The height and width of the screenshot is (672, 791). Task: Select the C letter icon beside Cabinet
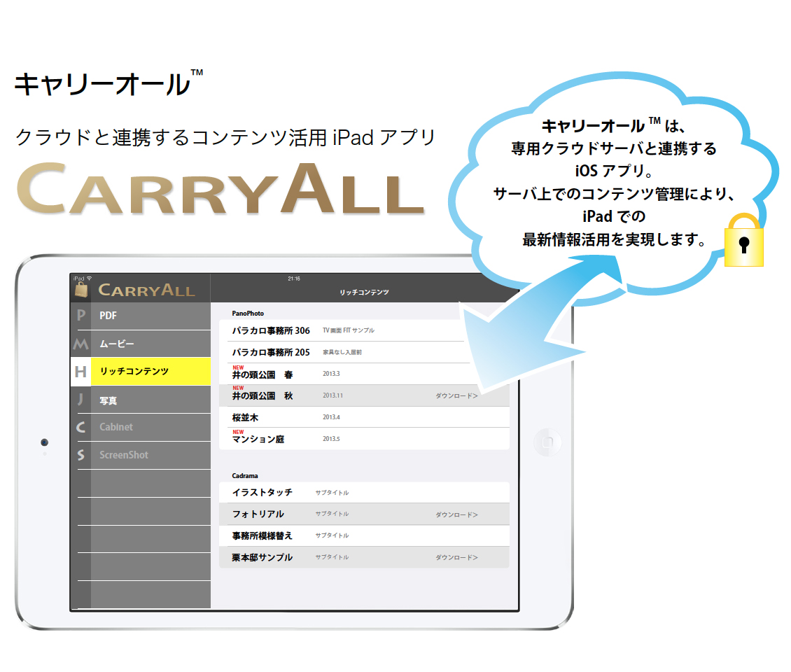(x=80, y=427)
